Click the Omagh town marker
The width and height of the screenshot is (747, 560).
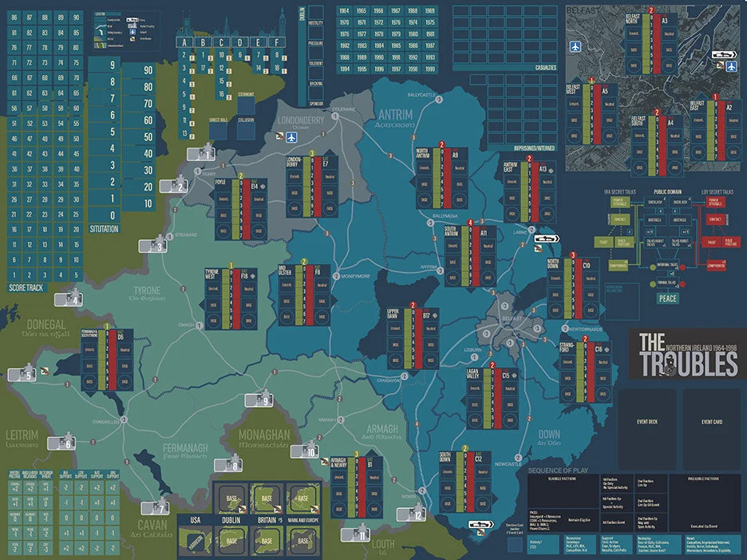200,325
